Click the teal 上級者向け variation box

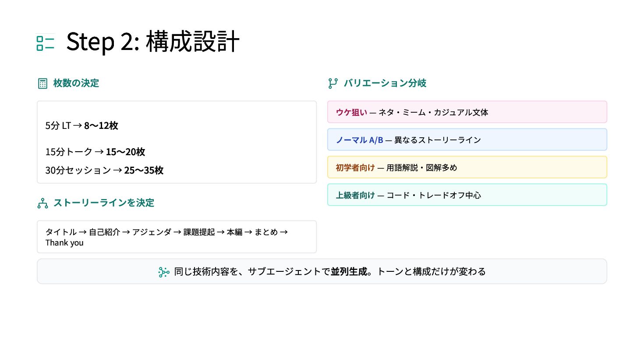tap(467, 195)
